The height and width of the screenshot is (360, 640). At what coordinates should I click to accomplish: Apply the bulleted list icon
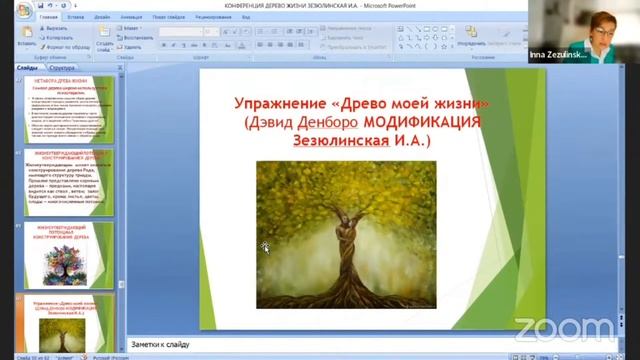coord(260,32)
